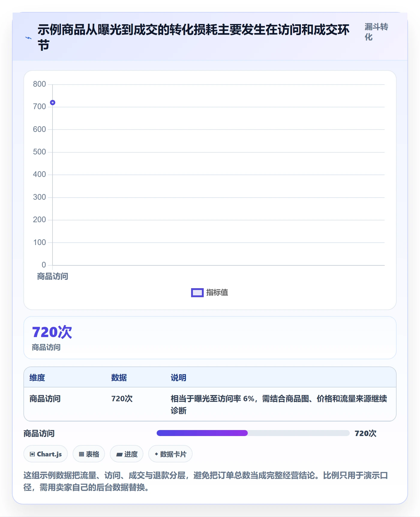Click the 600 y-axis label
The width and height of the screenshot is (420, 517).
coord(39,129)
